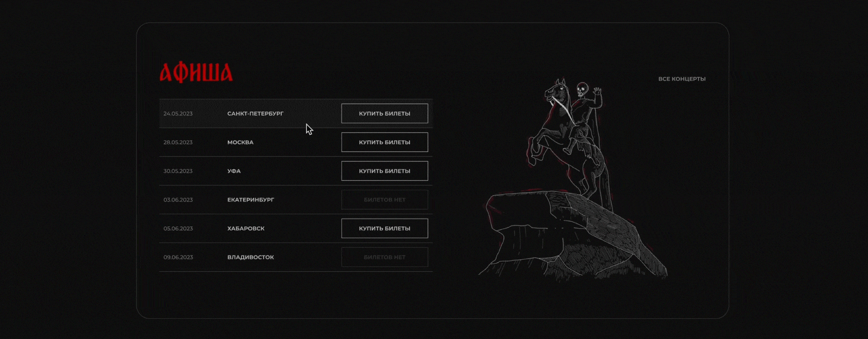Click the Владивосток city name
Viewport: 868px width, 339px height.
[250, 257]
